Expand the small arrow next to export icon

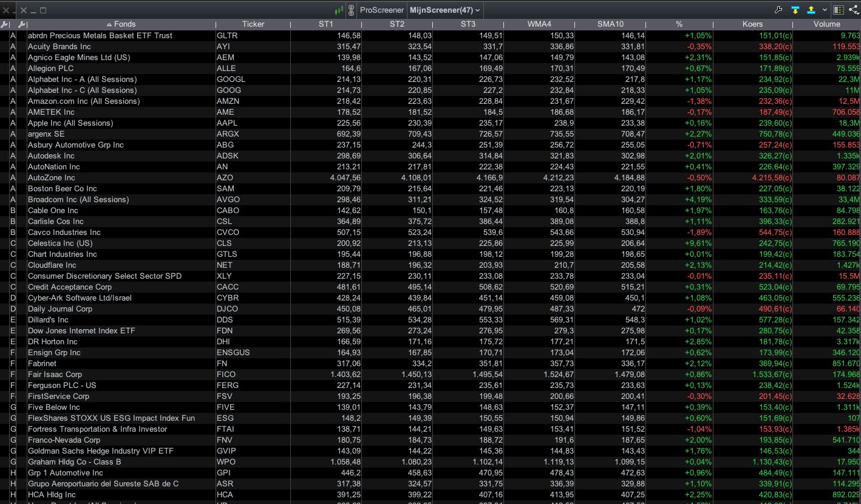(825, 10)
